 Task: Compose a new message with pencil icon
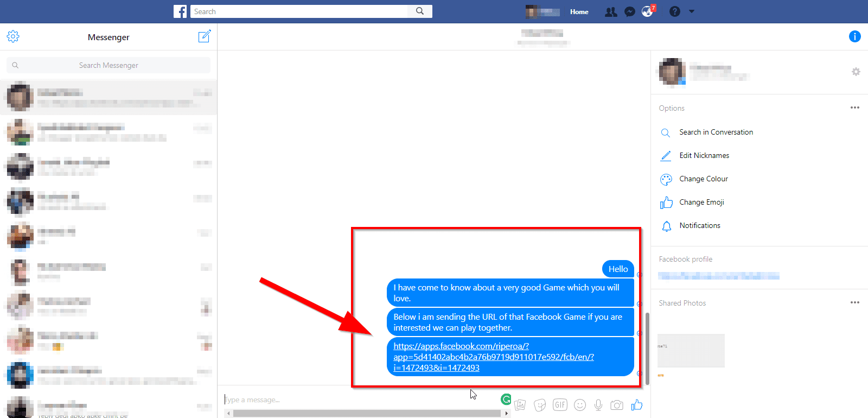(204, 36)
